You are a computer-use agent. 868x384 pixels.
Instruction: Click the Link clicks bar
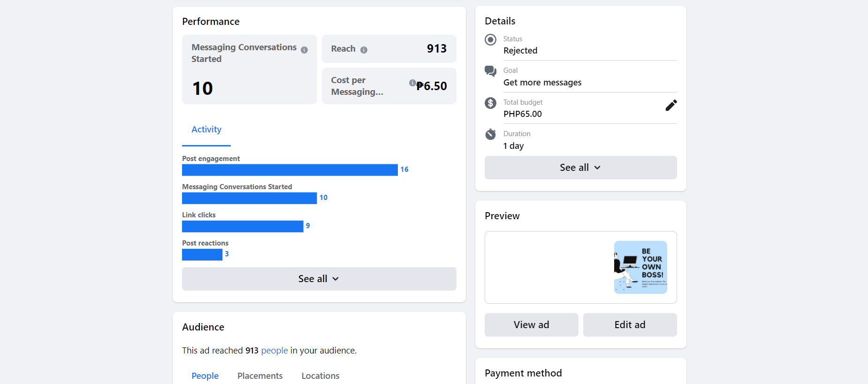[243, 226]
